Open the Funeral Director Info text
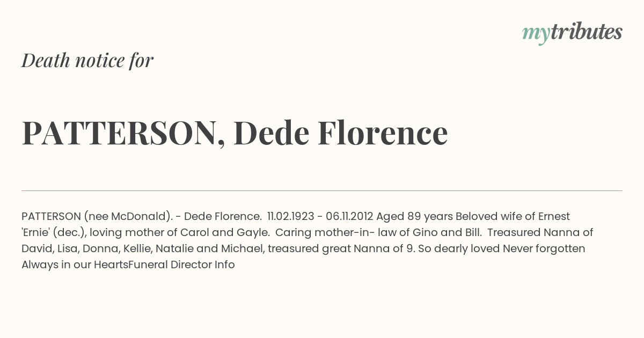This screenshot has width=644, height=338. (181, 264)
